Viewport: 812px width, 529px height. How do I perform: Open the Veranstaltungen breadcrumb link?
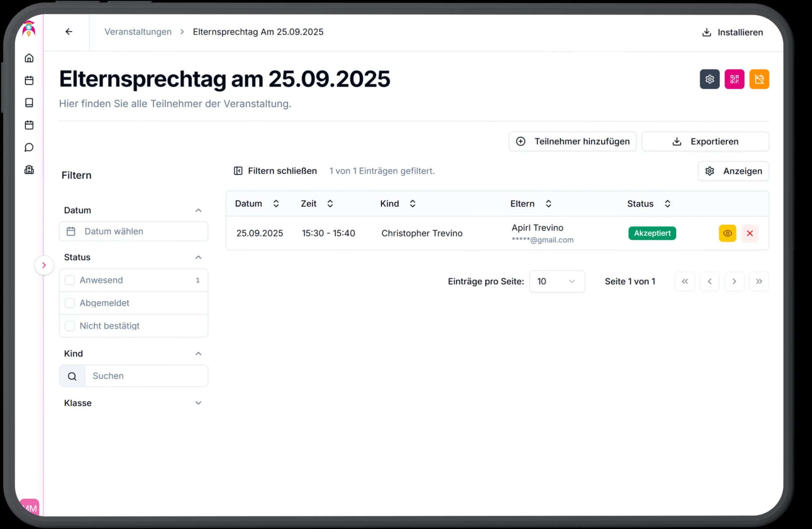tap(138, 32)
